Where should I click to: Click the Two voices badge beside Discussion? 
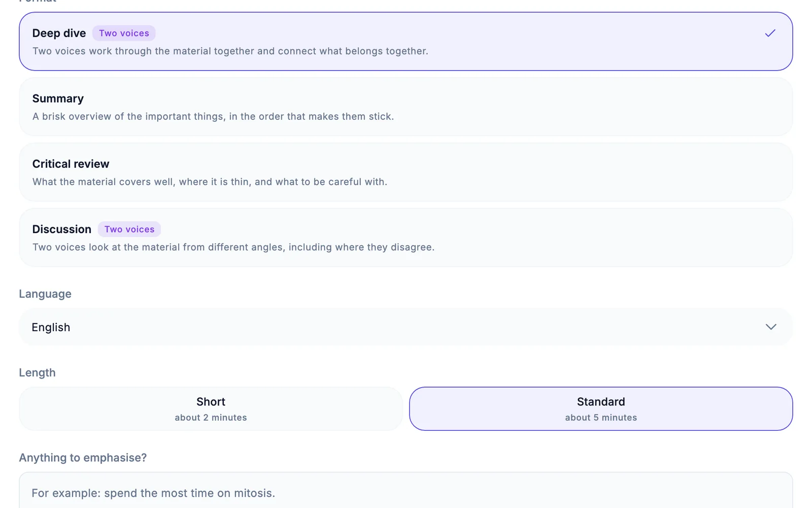pyautogui.click(x=129, y=230)
